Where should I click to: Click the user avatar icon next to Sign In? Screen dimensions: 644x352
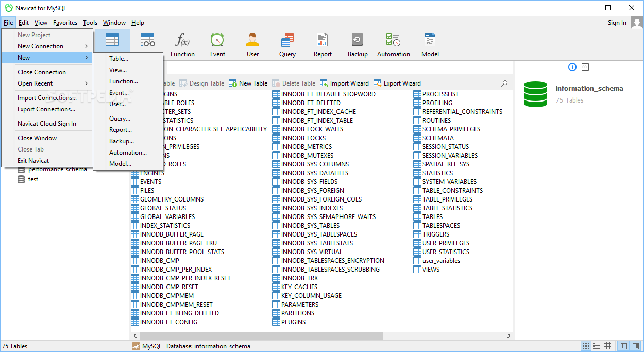pos(637,23)
